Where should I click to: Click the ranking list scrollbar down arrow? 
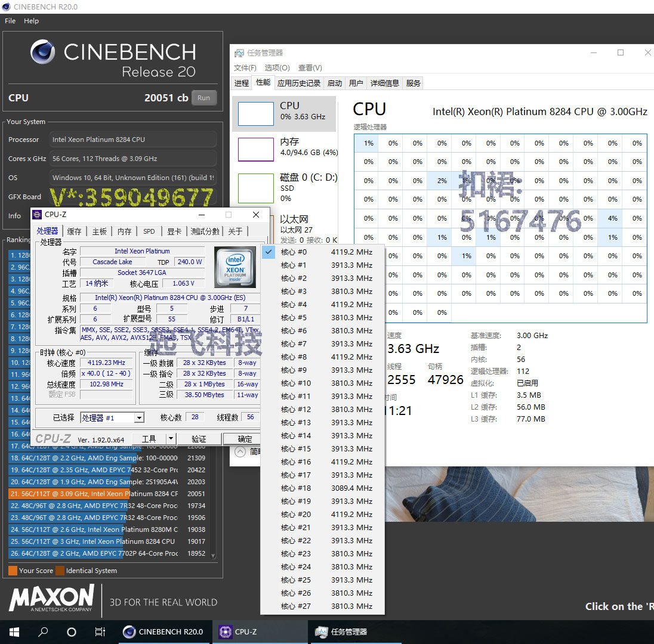pos(213,556)
